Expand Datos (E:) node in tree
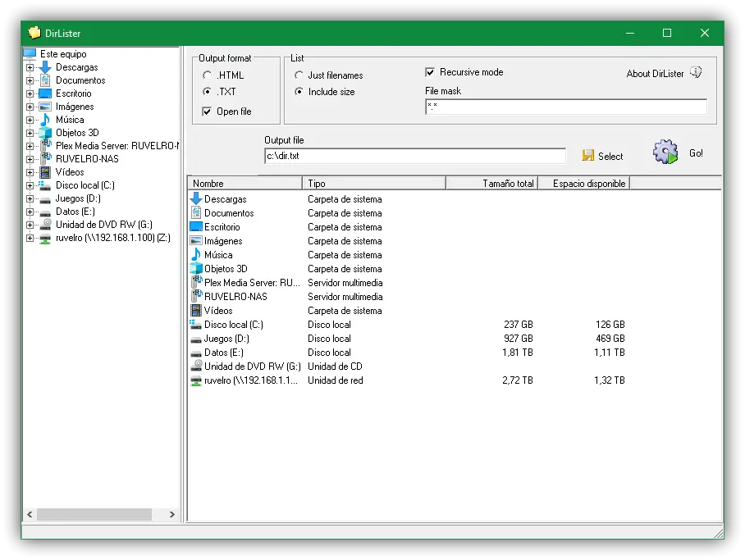 click(30, 212)
